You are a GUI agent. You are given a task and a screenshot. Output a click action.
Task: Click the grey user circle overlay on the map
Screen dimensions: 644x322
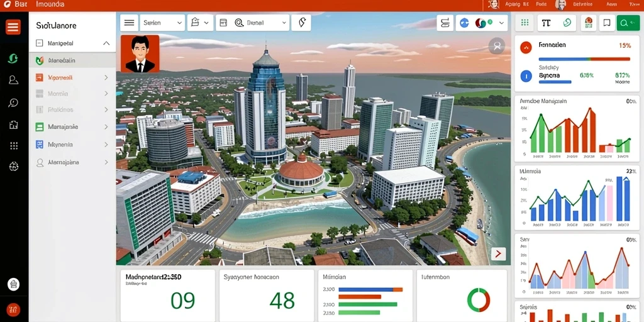click(x=497, y=46)
